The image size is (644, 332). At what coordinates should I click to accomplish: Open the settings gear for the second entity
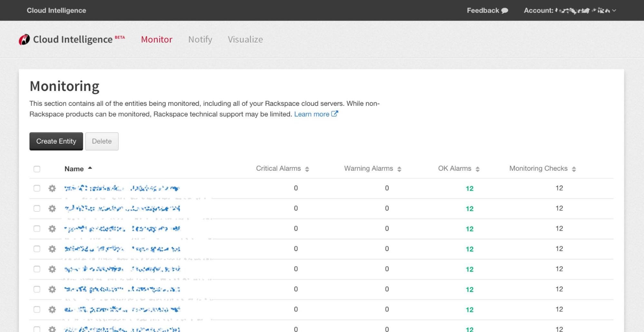coord(52,209)
